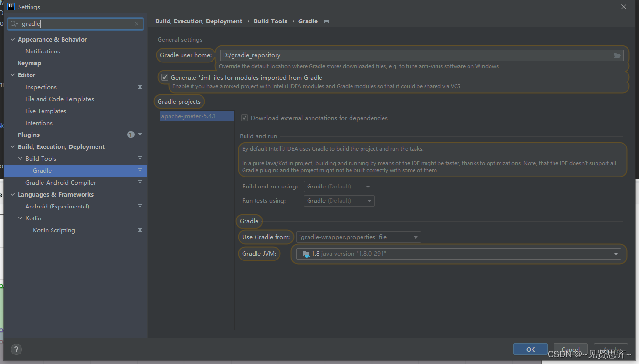Select 'Keymap' in the settings tree

coord(30,62)
